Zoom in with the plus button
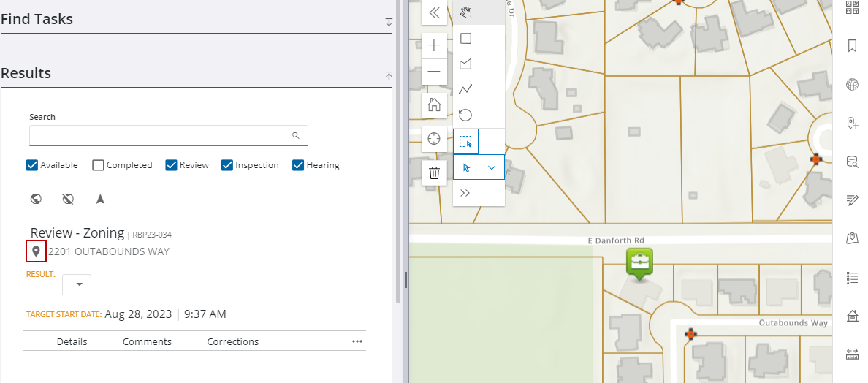The image size is (868, 383). (434, 45)
